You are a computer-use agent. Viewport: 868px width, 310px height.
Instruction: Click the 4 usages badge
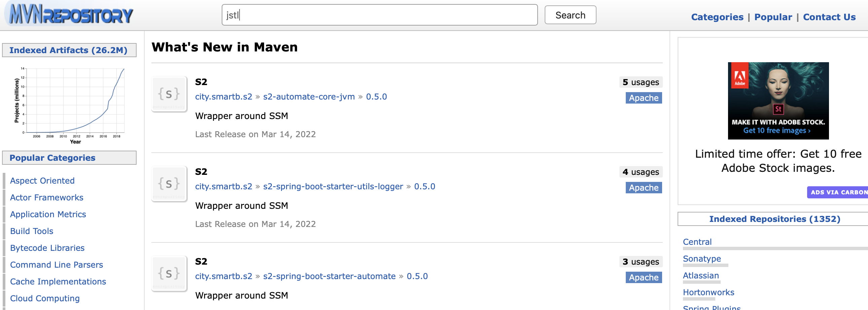coord(640,172)
